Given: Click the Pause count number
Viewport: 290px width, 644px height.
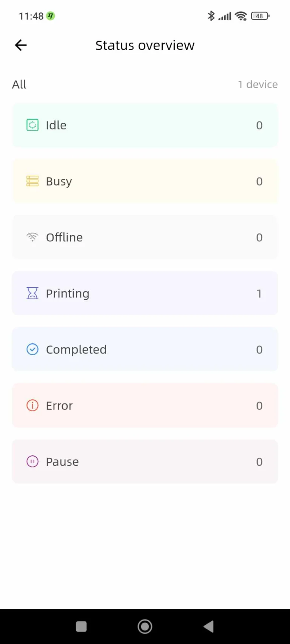Looking at the screenshot, I should (259, 462).
